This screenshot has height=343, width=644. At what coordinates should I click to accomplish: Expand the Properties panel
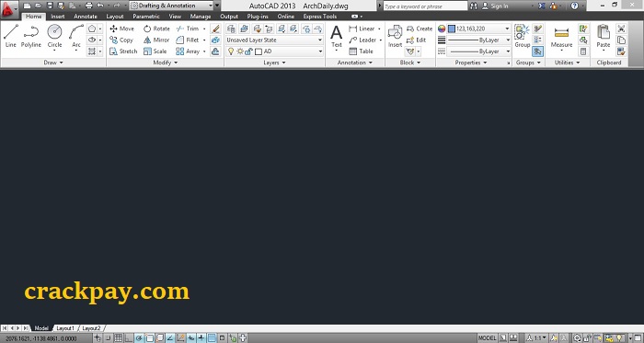coord(471,63)
